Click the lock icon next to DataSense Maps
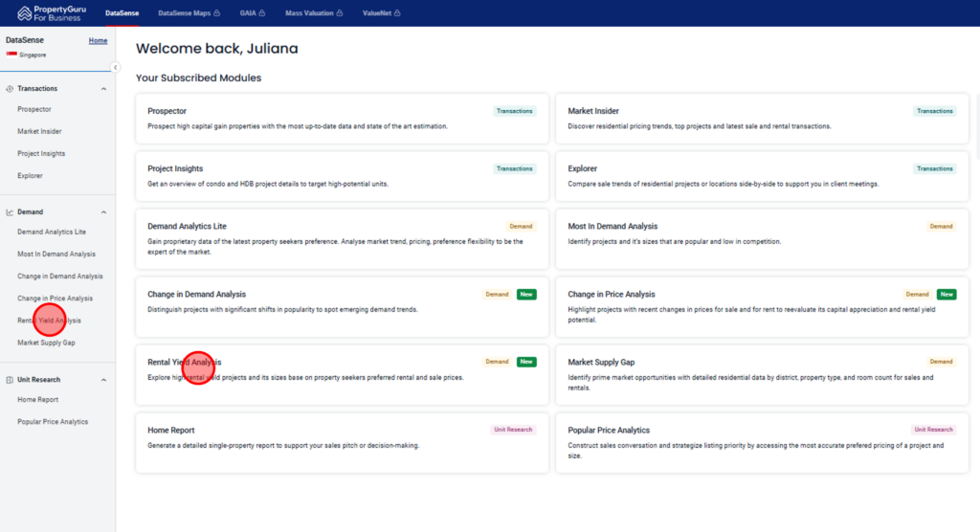The width and height of the screenshot is (980, 532). click(x=217, y=13)
